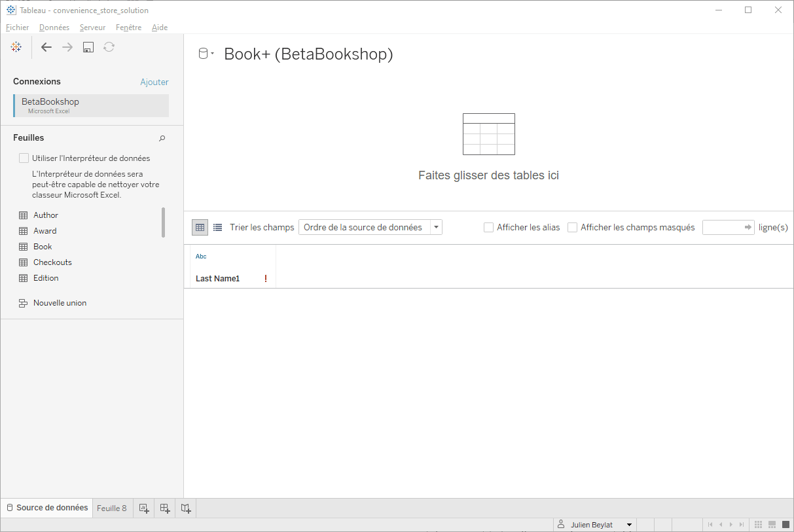The width and height of the screenshot is (794, 532).
Task: Go to first sheet arrow
Action: coord(710,525)
